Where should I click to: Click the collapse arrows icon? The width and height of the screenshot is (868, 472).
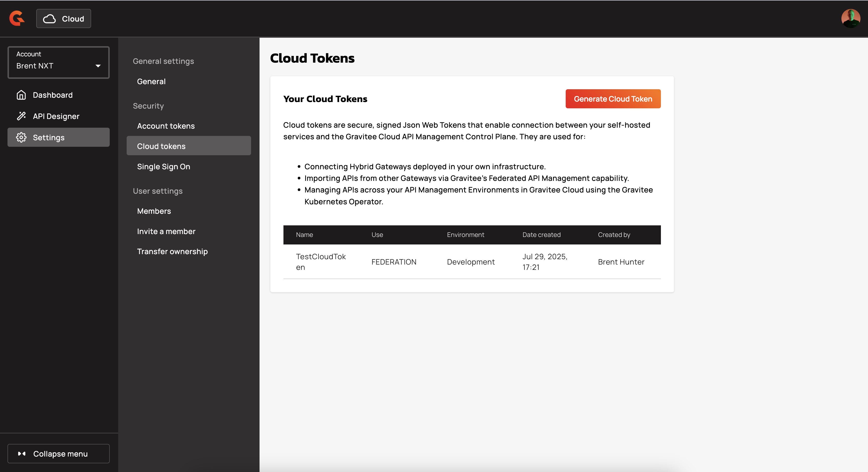[22, 454]
